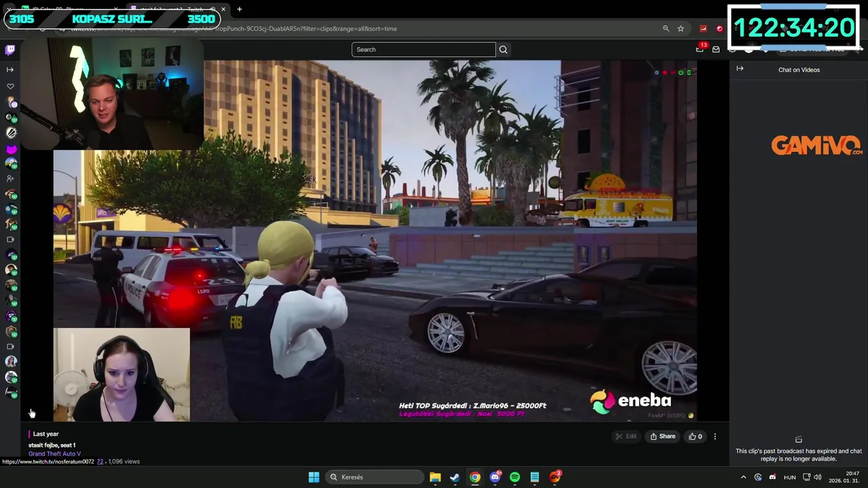Screen dimensions: 868x488
Task: Change the HUN keyboard language
Action: (789, 477)
